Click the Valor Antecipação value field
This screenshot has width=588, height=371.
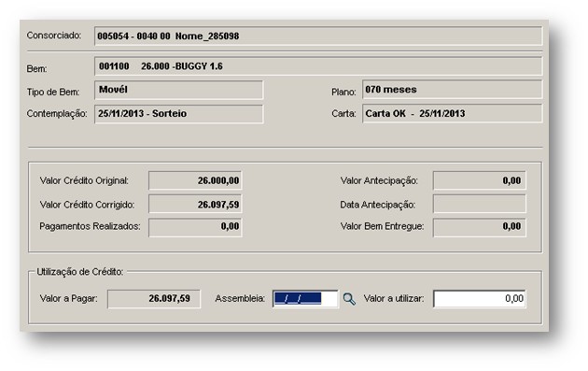pos(479,180)
